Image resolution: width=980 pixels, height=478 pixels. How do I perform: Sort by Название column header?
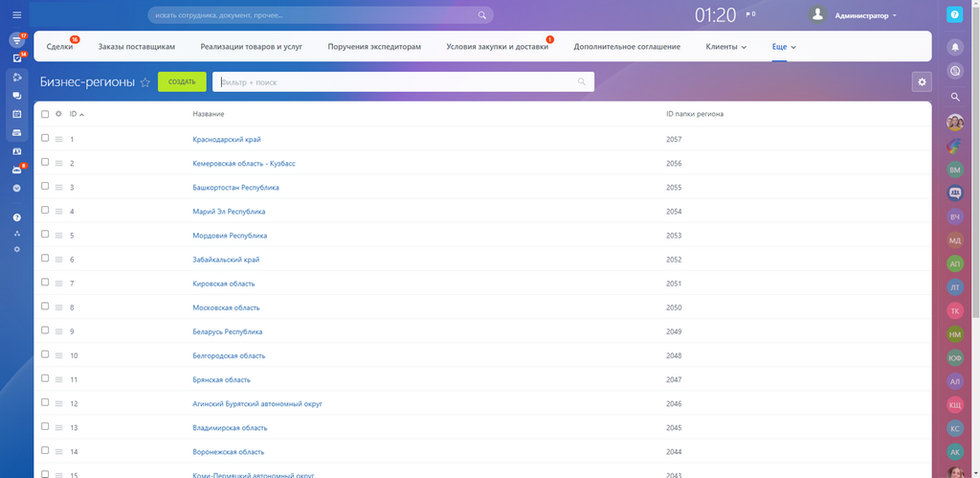(209, 114)
